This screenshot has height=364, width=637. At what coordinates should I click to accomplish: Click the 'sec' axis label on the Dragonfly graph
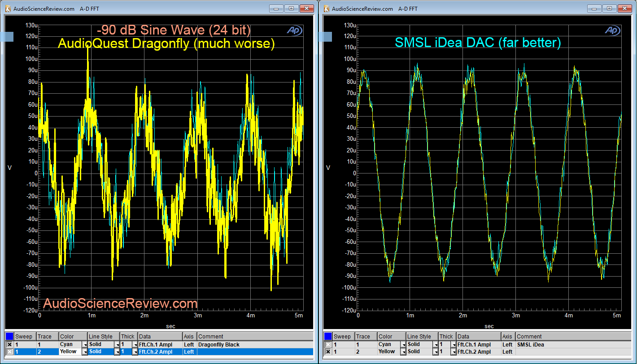171,326
